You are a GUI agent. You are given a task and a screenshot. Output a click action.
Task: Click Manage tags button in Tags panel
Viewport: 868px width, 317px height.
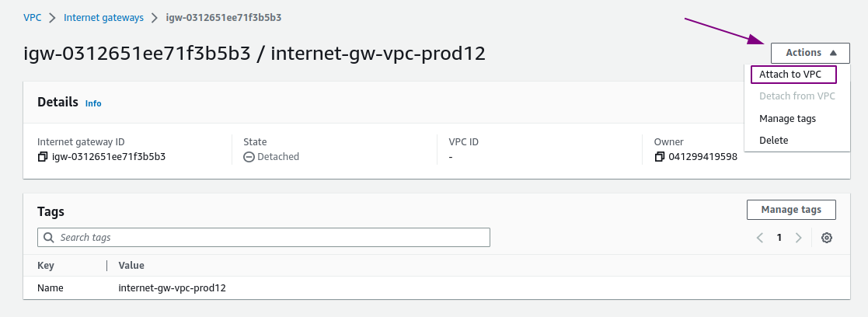pos(791,210)
